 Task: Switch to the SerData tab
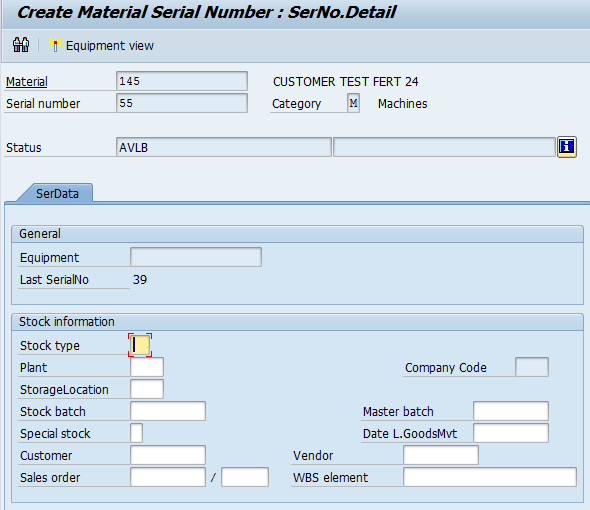[57, 193]
